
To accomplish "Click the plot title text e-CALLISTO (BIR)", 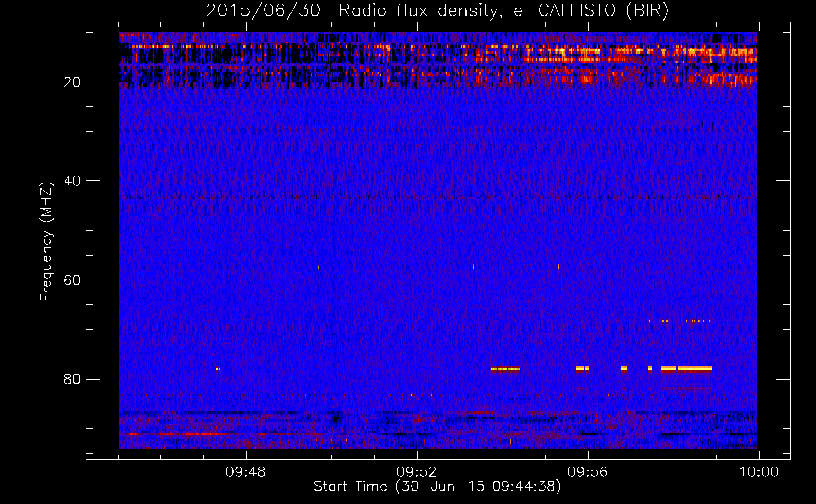I will coord(591,11).
